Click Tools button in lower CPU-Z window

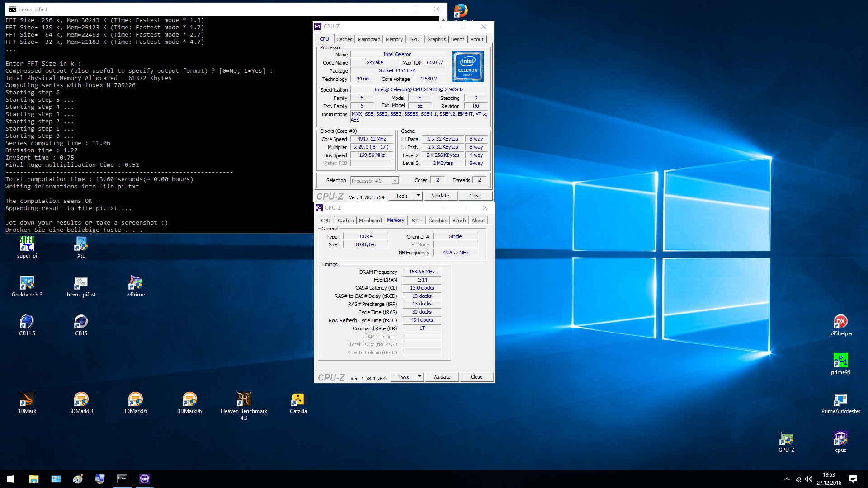[403, 377]
